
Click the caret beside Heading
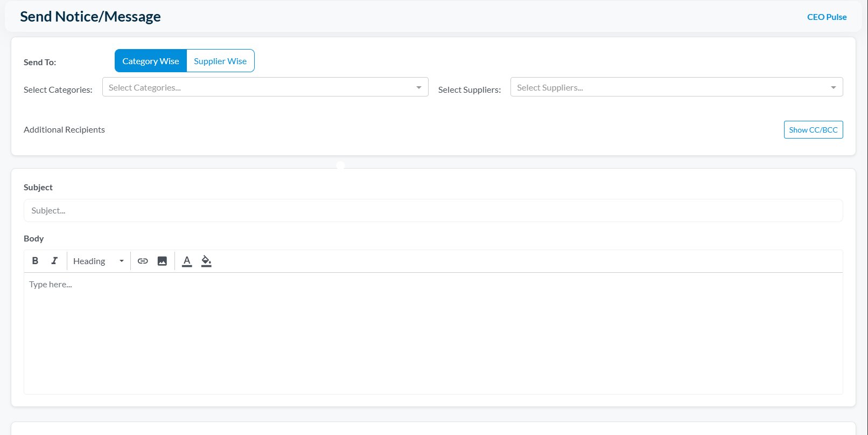click(122, 261)
